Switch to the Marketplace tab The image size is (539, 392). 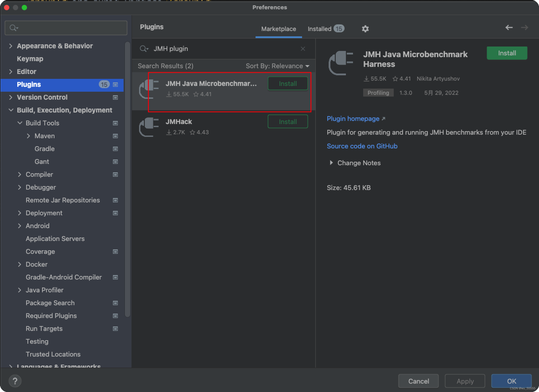279,29
